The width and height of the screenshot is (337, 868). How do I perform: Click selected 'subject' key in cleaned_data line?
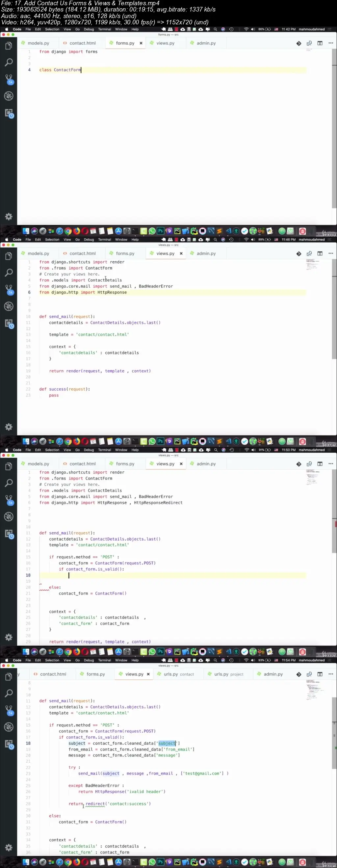click(x=167, y=743)
